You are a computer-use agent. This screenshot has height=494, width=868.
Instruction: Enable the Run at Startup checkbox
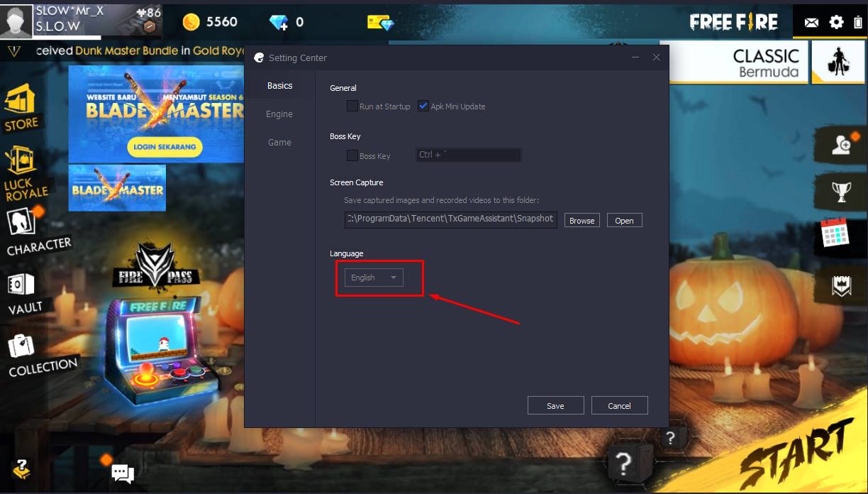352,106
